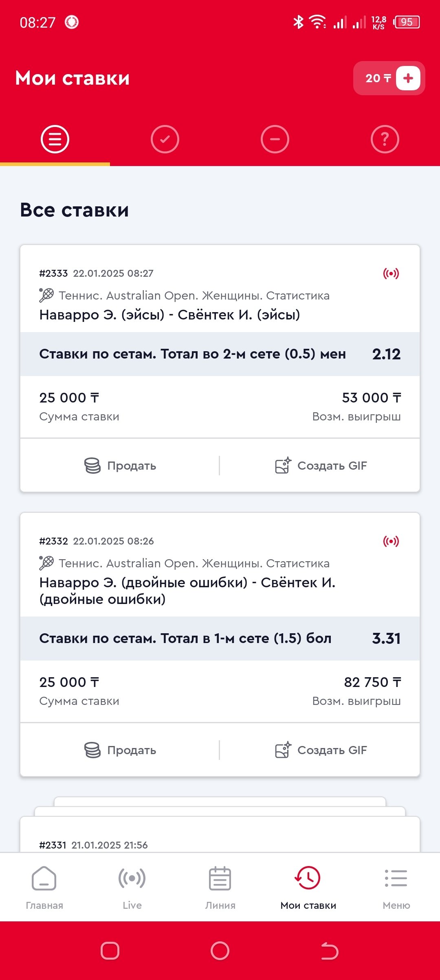Tap Создать GIF on bet #2332
Image resolution: width=440 pixels, height=980 pixels.
(321, 750)
